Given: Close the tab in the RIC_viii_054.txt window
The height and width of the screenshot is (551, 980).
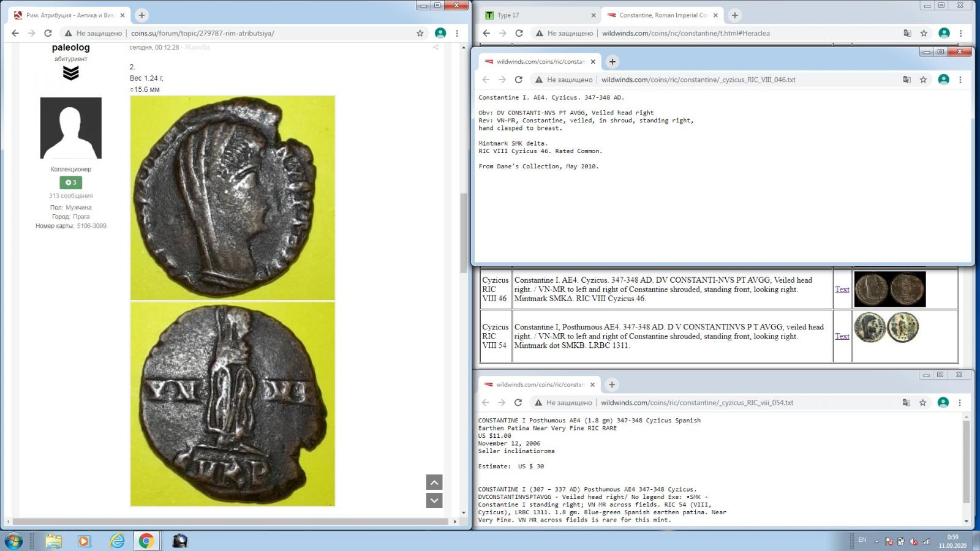Looking at the screenshot, I should (592, 385).
